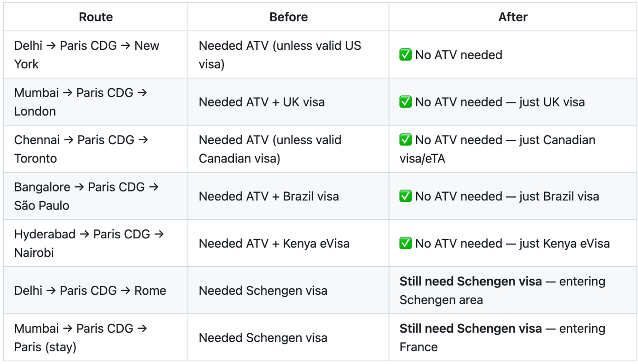Screen dimensions: 638x364
Task: Select the Mumbai → Paris CDG → London route cell
Action: 81,102
